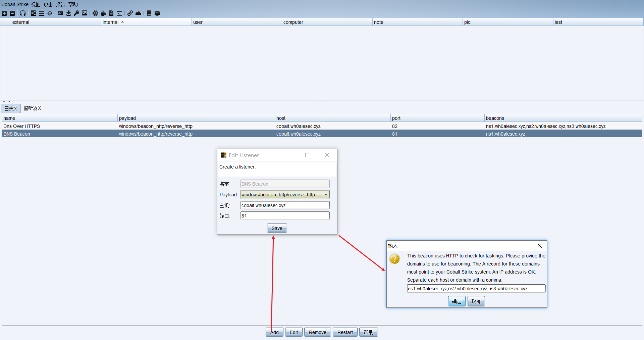
Task: Switch to pivot graph view icon
Action: (34, 13)
